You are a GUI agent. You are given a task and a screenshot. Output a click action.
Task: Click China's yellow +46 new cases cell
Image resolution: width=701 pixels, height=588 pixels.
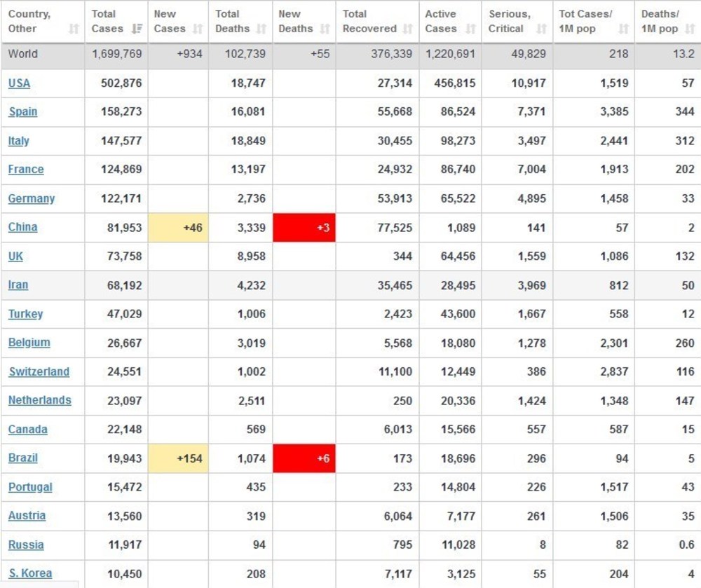(x=178, y=228)
